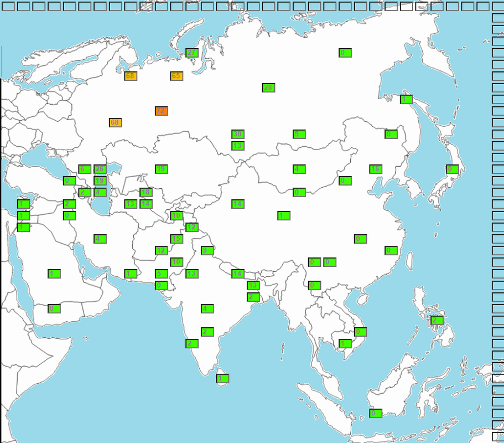
Task: Click the 0 marker in southern Vietnam
Action: 361,332
